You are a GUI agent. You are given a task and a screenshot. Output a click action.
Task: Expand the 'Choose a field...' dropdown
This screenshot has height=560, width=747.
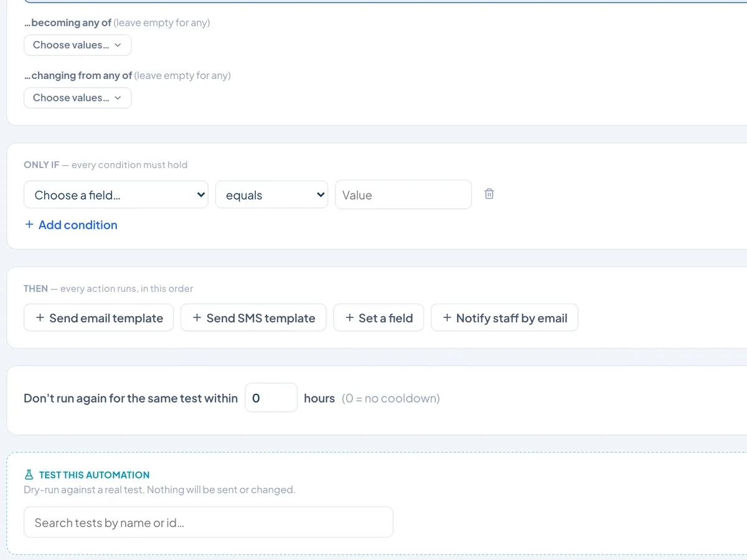116,195
